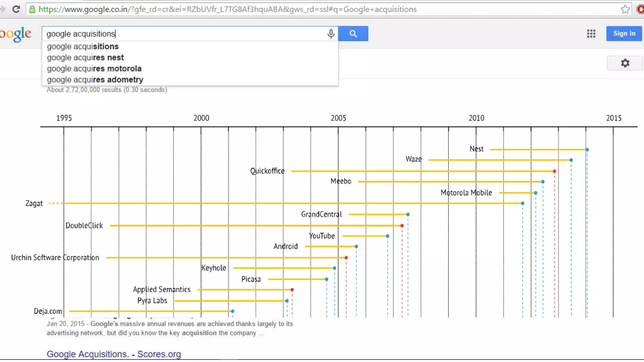This screenshot has height=362, width=644.
Task: Click the Google logo
Action: pos(16,34)
